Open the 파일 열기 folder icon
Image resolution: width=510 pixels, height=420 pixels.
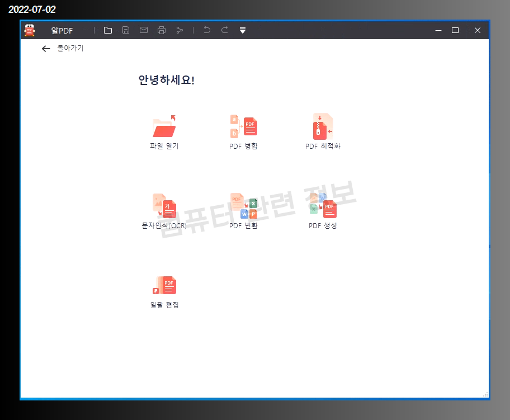point(164,126)
